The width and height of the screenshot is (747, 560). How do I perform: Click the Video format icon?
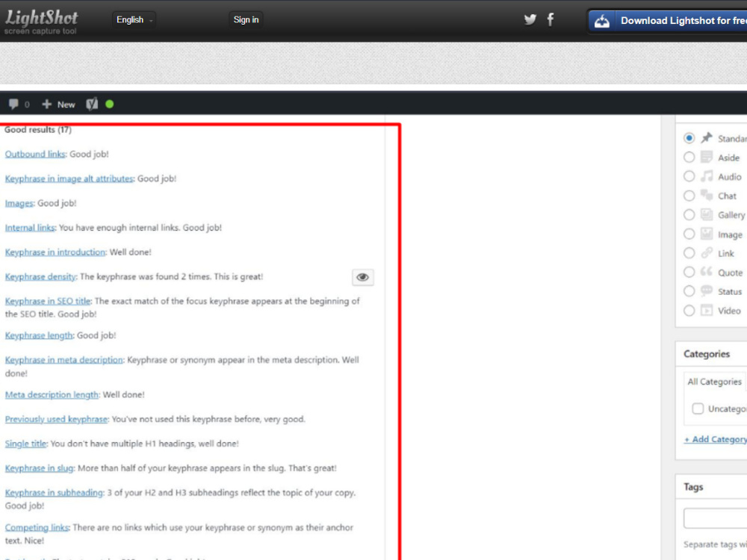coord(707,311)
